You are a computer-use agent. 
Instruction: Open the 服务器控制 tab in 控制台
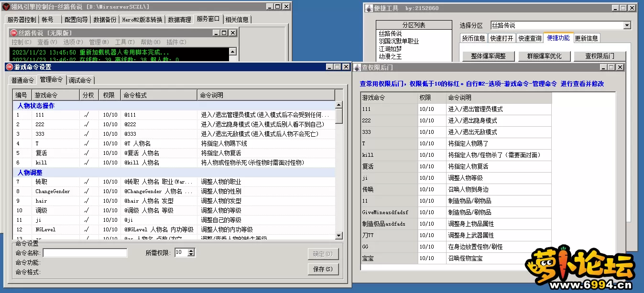coord(21,20)
